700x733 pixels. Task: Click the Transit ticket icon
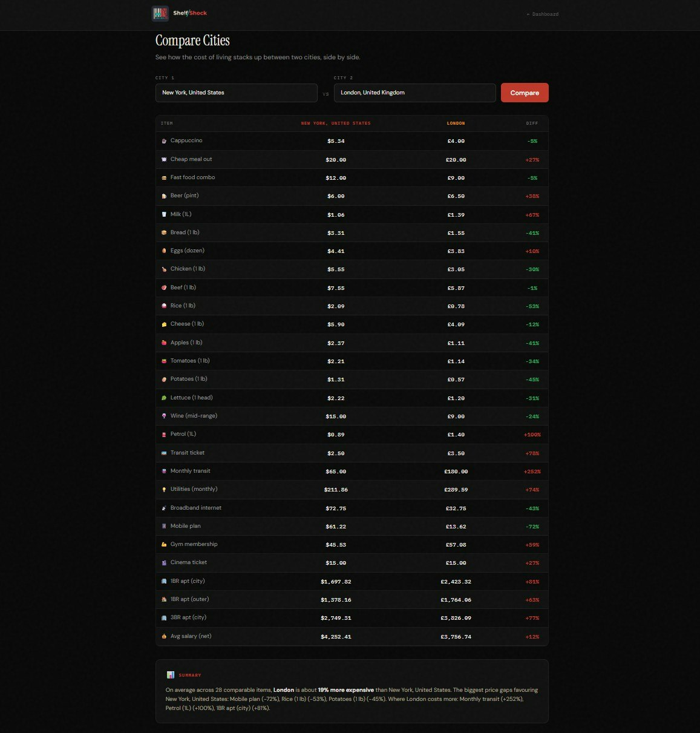[164, 453]
